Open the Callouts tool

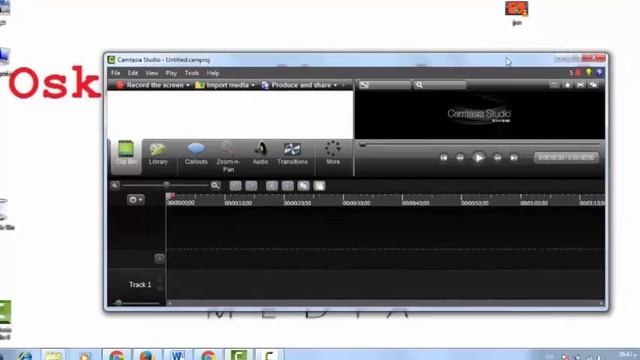point(196,153)
